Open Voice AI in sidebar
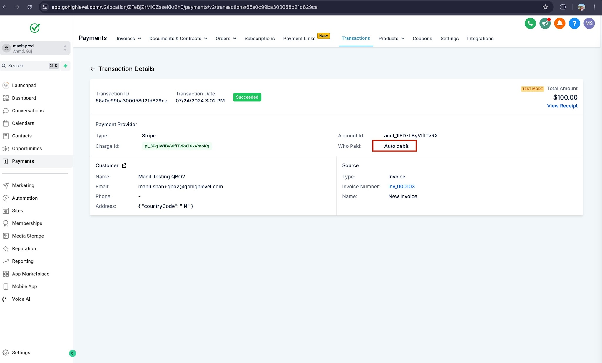The width and height of the screenshot is (602, 363). (x=21, y=299)
